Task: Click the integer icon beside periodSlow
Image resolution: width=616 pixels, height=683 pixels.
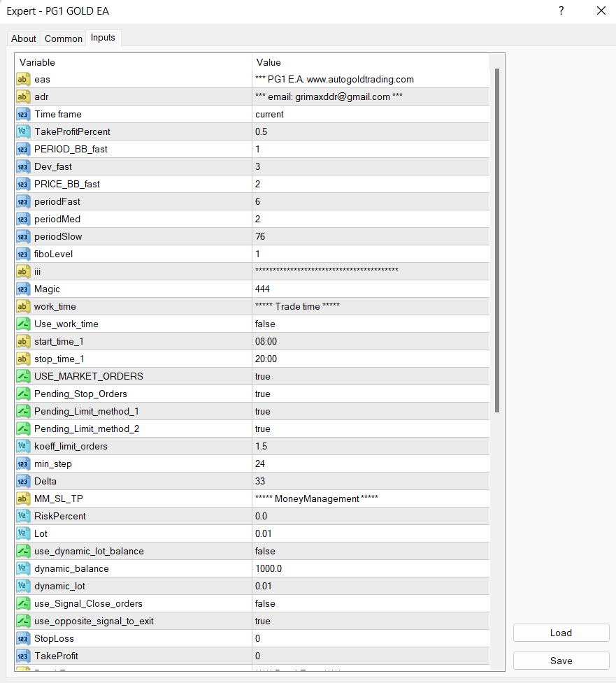Action: tap(23, 236)
